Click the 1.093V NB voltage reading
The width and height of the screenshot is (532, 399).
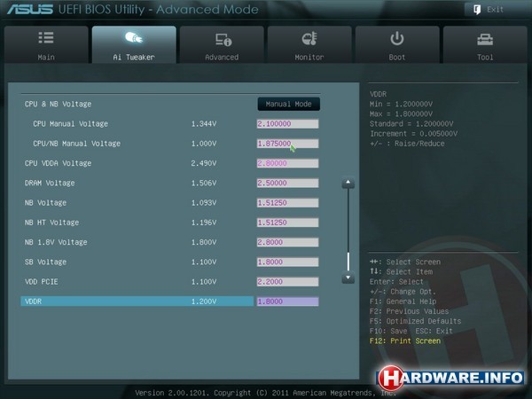click(x=204, y=202)
